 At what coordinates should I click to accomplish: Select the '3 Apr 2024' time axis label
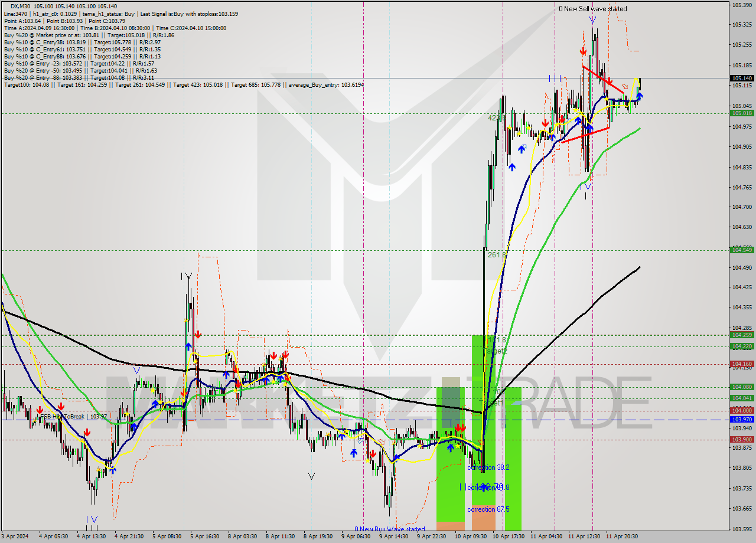click(15, 537)
